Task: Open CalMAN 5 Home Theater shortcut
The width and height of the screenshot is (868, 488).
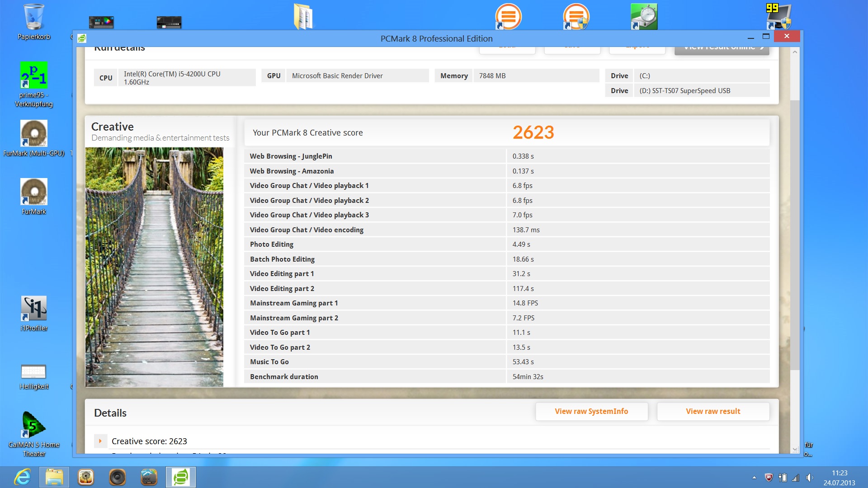Action: click(x=34, y=426)
